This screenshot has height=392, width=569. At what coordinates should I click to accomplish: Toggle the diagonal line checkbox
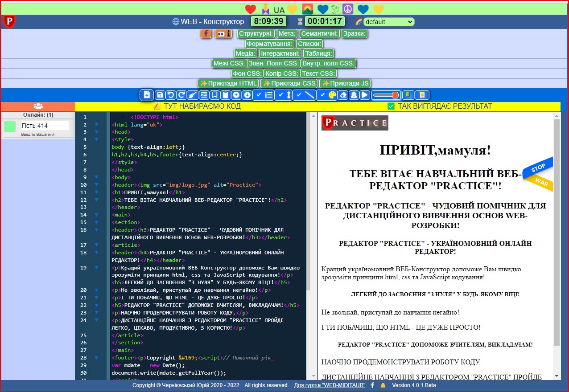(x=304, y=95)
